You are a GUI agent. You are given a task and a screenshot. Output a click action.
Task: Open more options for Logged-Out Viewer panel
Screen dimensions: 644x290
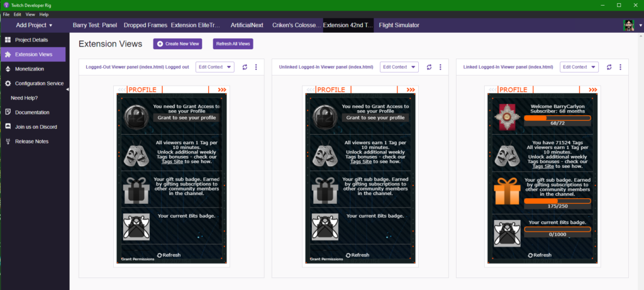coord(257,67)
